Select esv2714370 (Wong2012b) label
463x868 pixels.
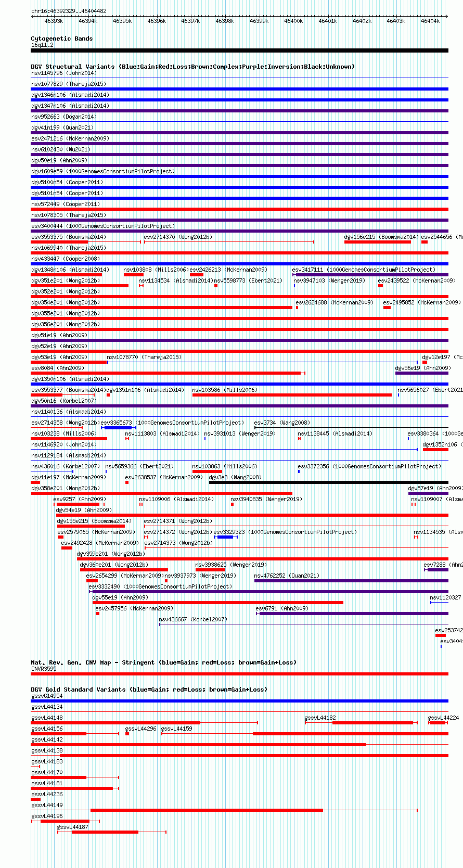point(178,237)
